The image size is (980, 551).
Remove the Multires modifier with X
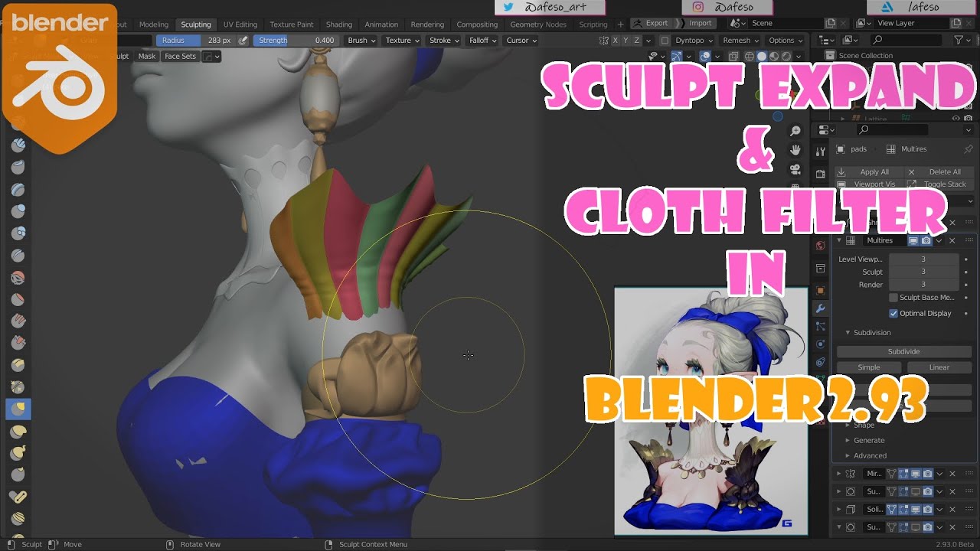(952, 240)
